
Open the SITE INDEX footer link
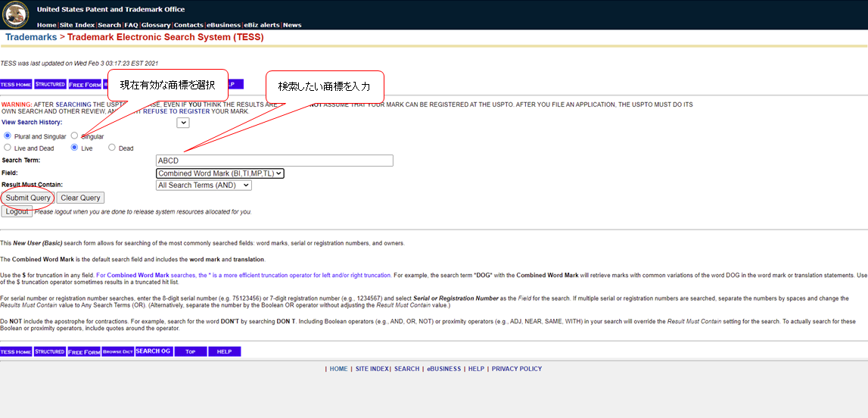coord(372,369)
